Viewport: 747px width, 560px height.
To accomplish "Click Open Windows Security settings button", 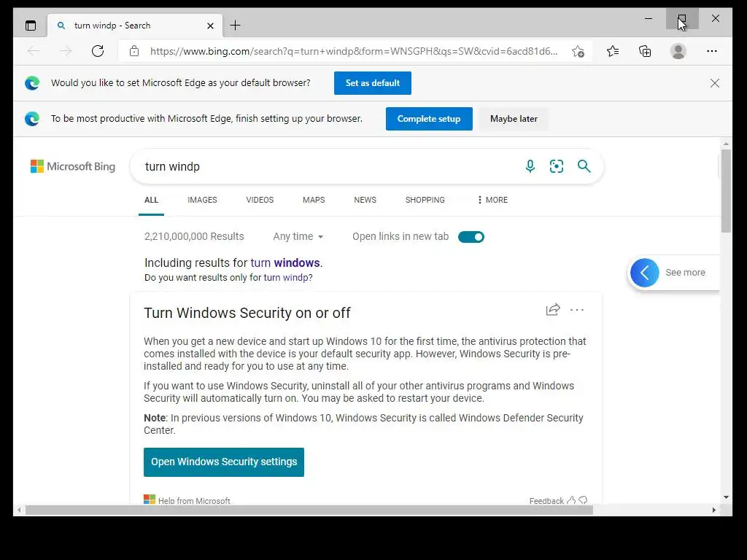I will click(x=224, y=462).
